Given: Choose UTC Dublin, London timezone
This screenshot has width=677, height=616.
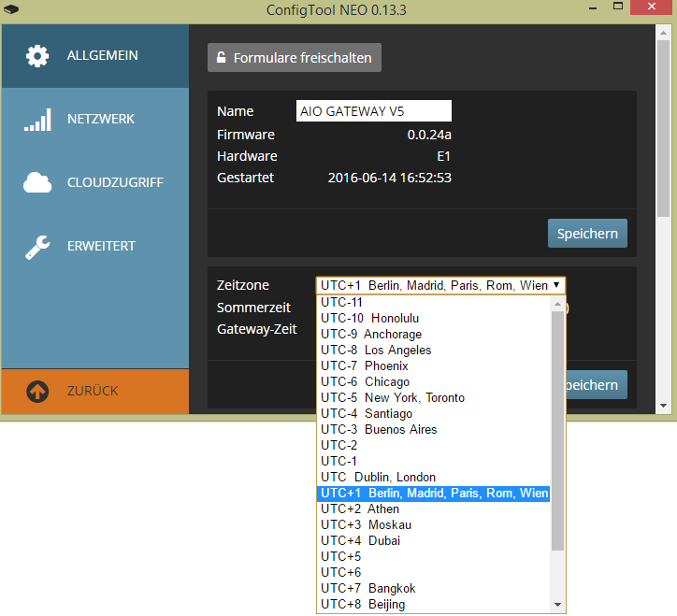Looking at the screenshot, I should click(x=378, y=478).
